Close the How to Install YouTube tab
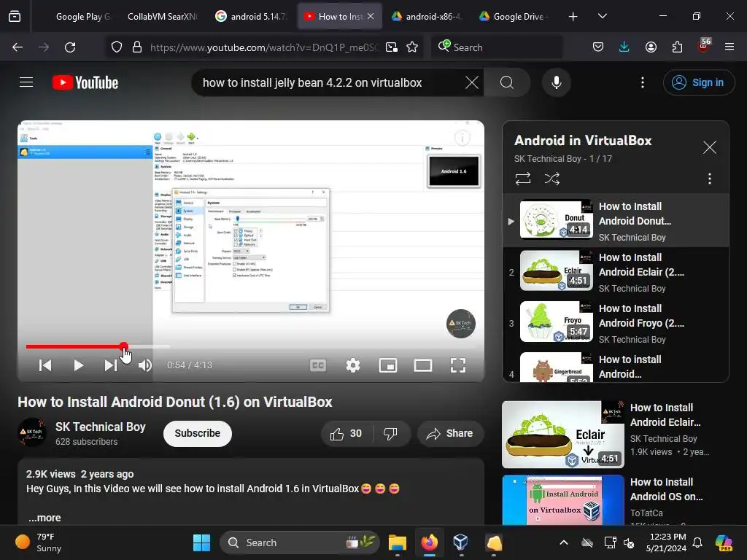The height and width of the screenshot is (560, 747). (371, 16)
